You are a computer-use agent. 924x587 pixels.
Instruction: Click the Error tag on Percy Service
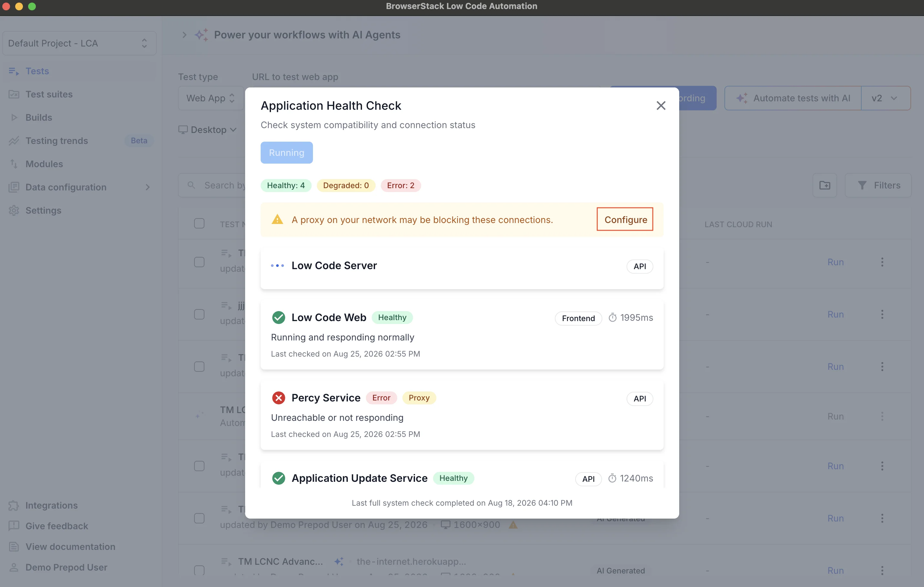coord(381,398)
